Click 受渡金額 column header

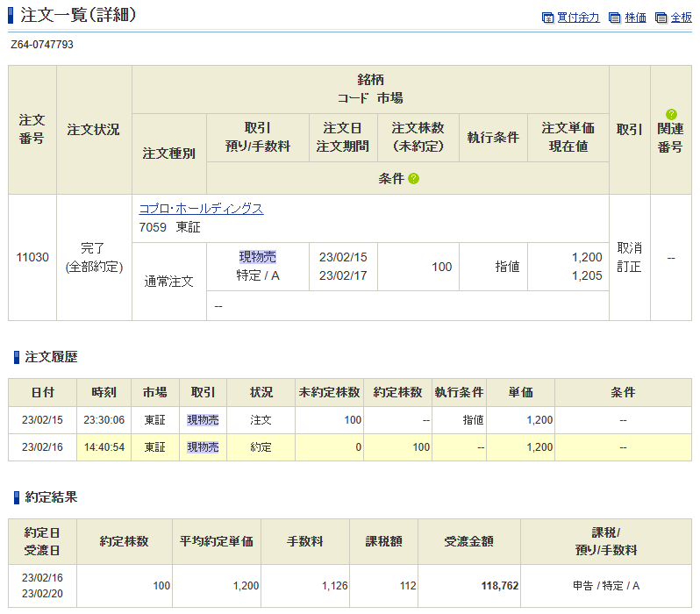(468, 541)
